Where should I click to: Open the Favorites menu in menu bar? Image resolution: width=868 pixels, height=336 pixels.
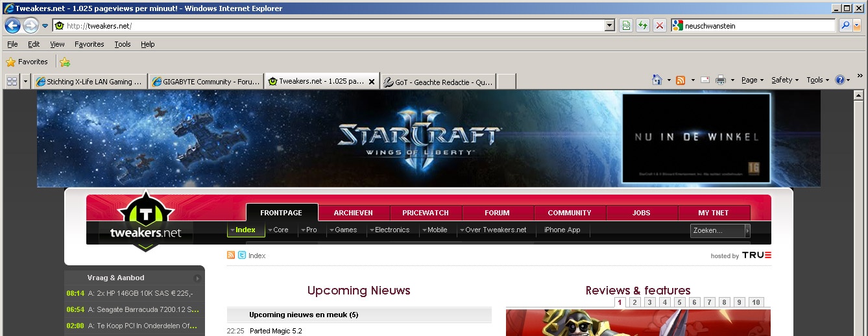point(90,44)
